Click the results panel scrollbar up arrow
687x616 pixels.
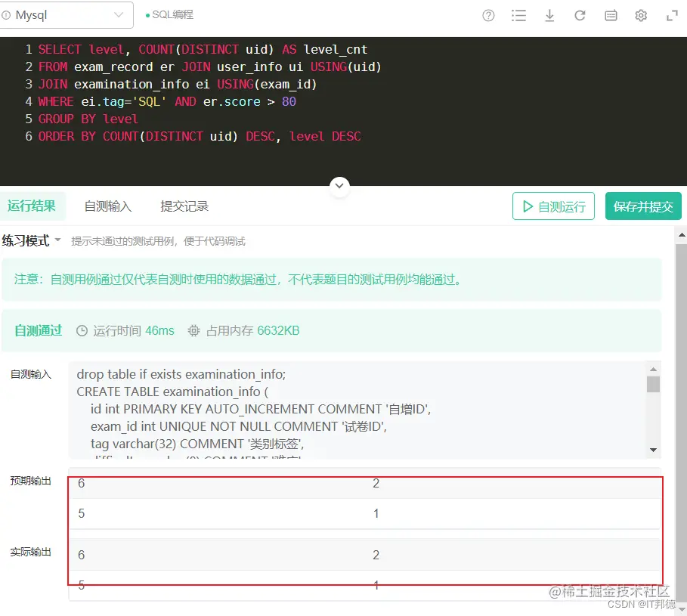pos(682,235)
